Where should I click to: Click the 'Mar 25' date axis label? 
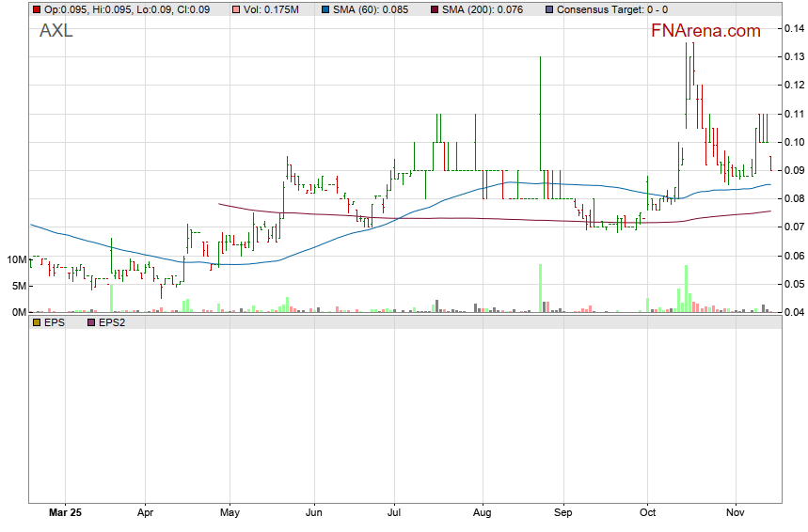click(x=64, y=514)
